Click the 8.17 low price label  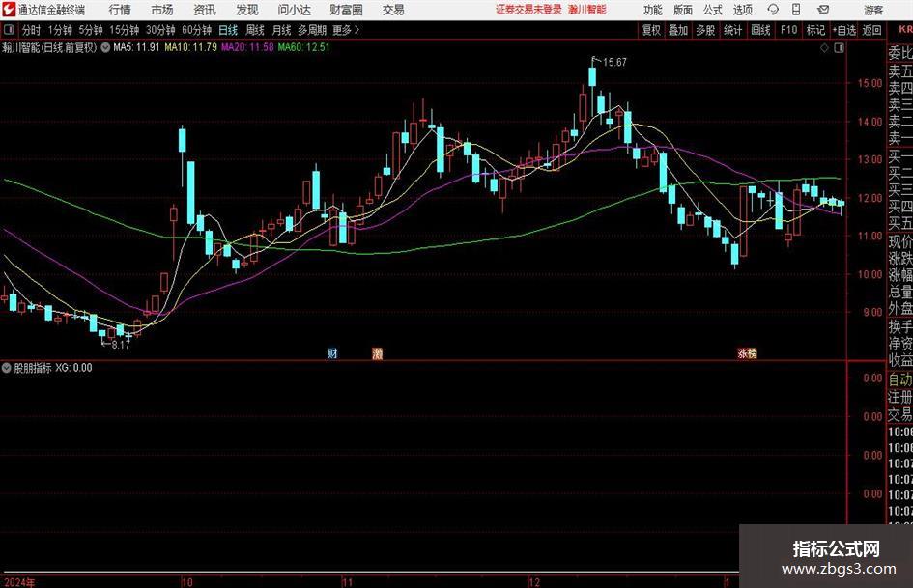click(121, 345)
